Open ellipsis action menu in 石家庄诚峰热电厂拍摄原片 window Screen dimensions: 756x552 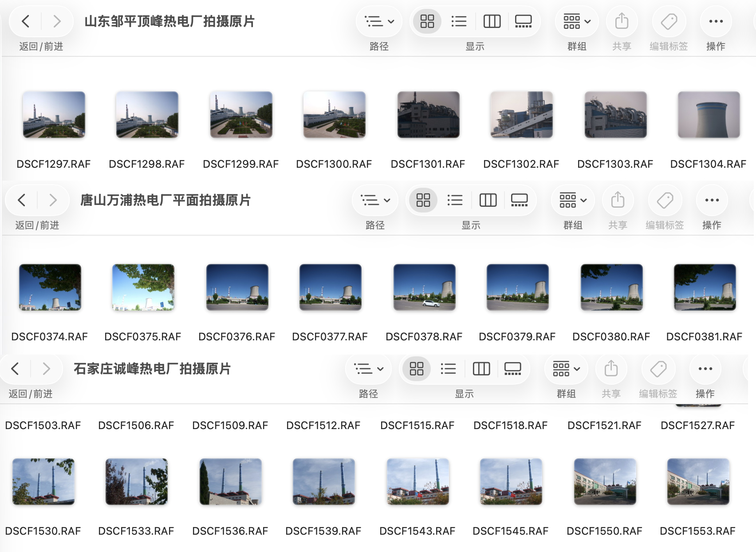(705, 369)
